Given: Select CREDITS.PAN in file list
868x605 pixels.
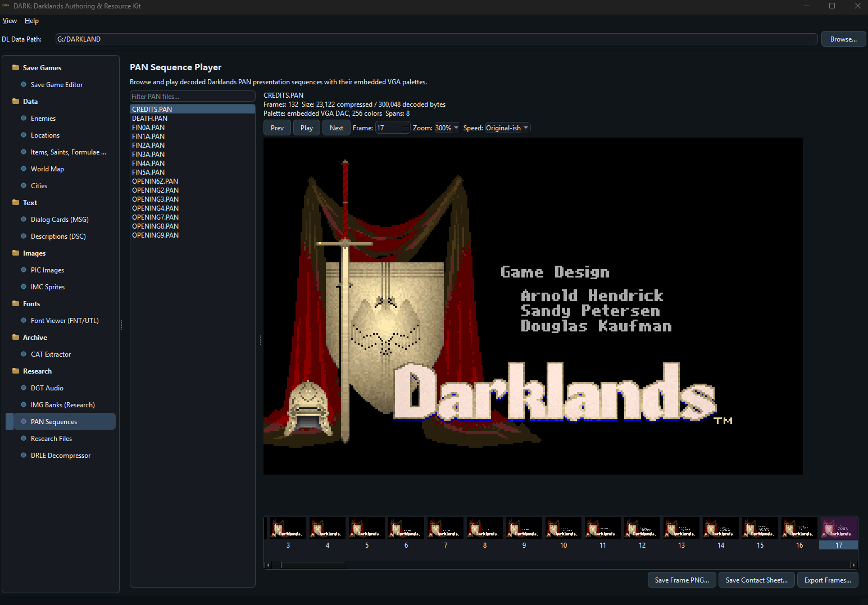Looking at the screenshot, I should click(192, 109).
